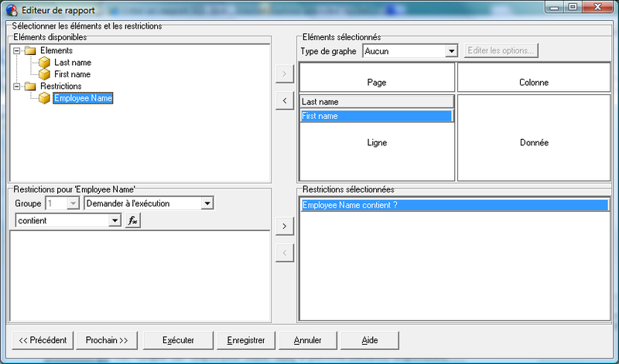Click the left arrow to remove selected element

coord(284,100)
